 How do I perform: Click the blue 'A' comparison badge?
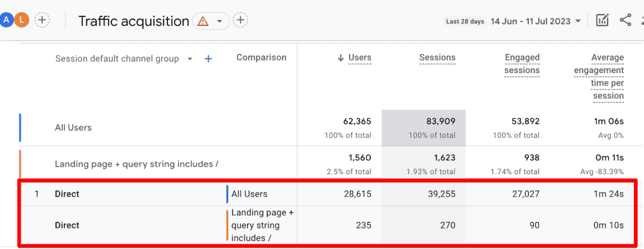6,19
